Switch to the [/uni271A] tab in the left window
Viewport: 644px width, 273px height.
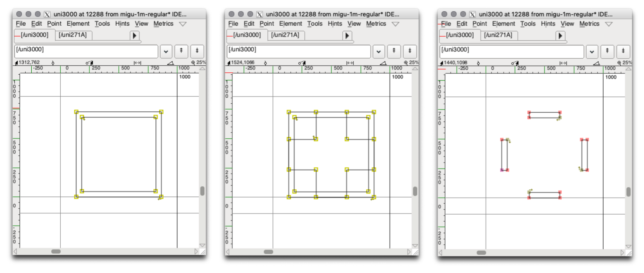[x=73, y=35]
